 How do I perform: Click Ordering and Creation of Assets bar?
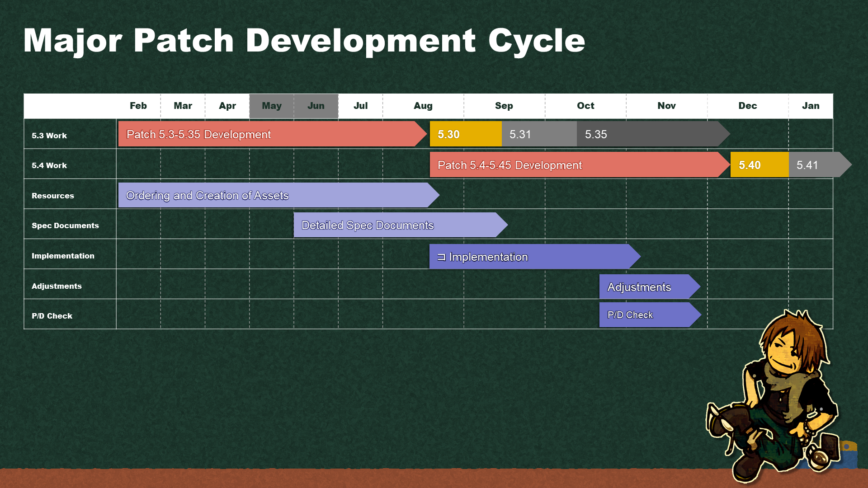(x=274, y=195)
